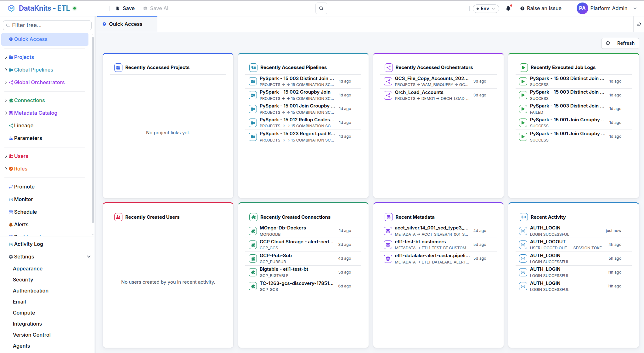
Task: Expand the Projects tree node
Action: tap(6, 57)
